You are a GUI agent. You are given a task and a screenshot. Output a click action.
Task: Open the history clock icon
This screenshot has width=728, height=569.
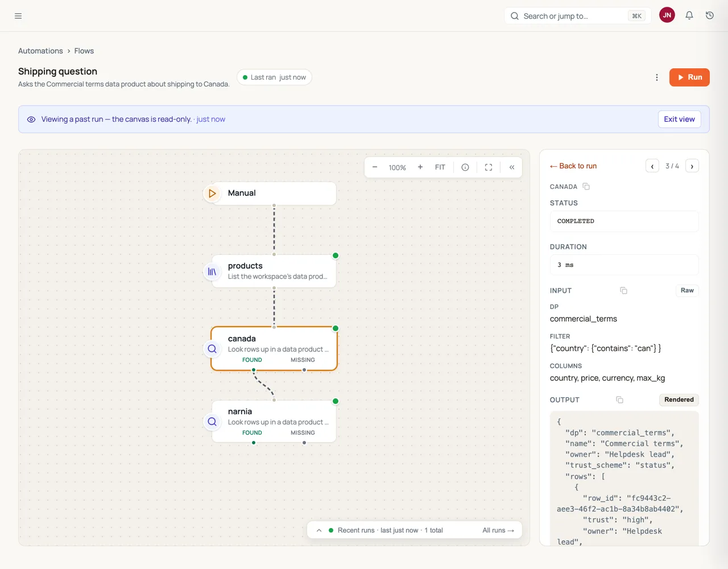(x=710, y=15)
